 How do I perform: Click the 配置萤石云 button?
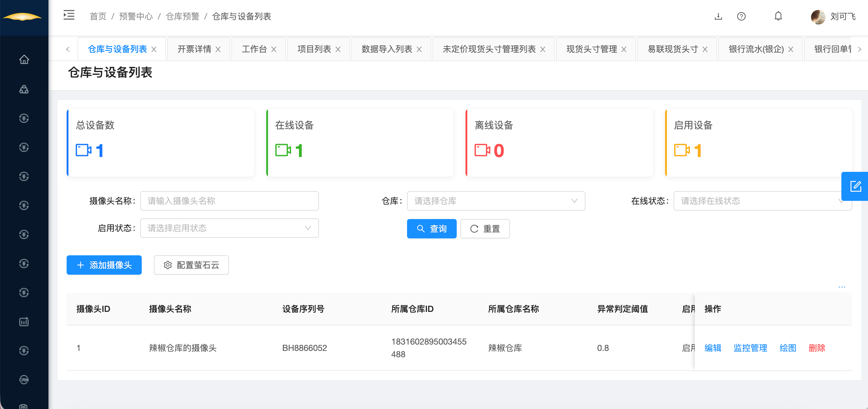(191, 265)
